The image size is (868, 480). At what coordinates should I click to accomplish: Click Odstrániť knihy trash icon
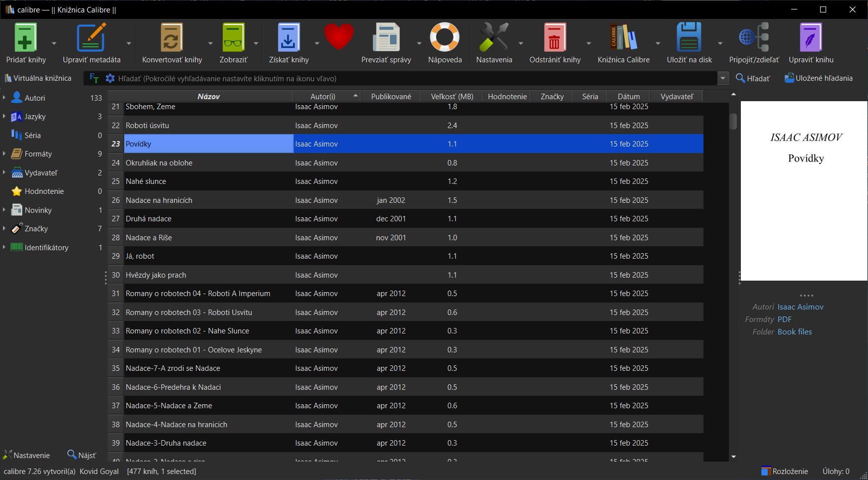pyautogui.click(x=554, y=38)
